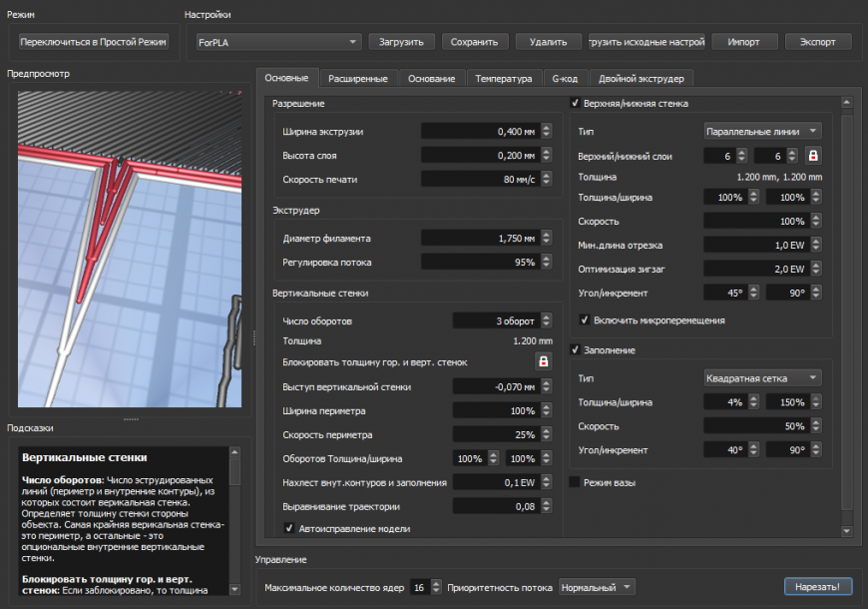
Task: Click the extrusion width value field
Action: [x=481, y=132]
